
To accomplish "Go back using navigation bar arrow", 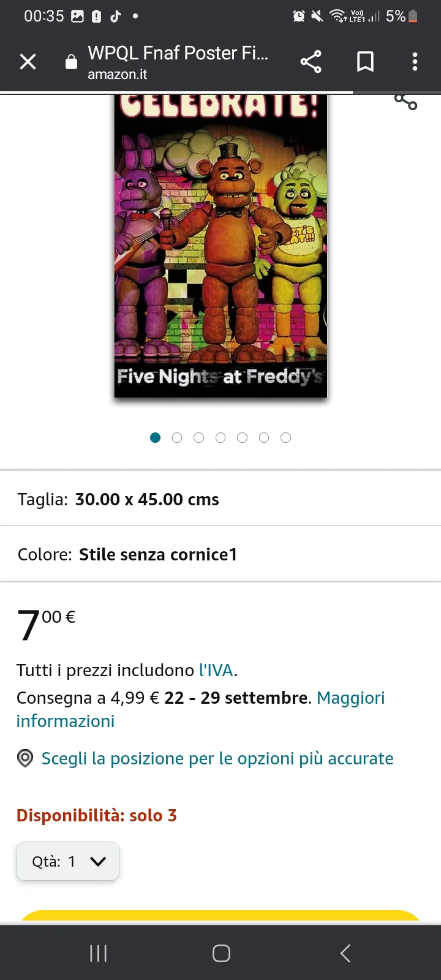I will [x=345, y=953].
